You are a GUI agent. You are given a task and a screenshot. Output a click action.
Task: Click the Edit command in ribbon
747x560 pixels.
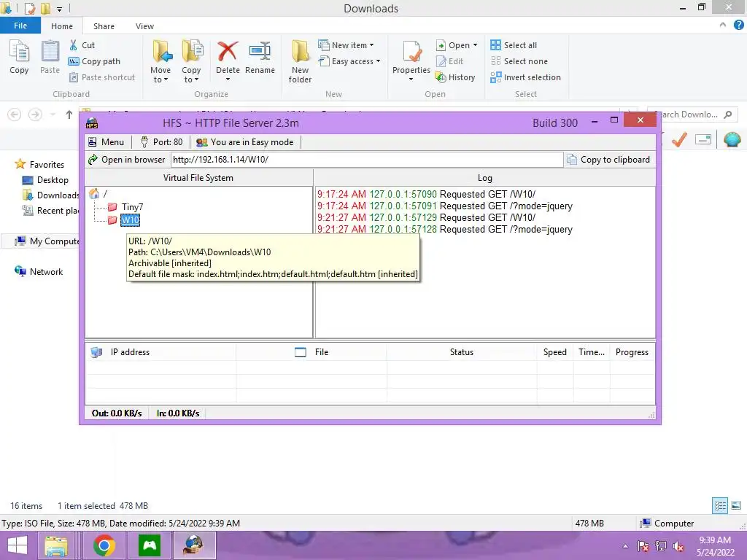click(x=449, y=61)
